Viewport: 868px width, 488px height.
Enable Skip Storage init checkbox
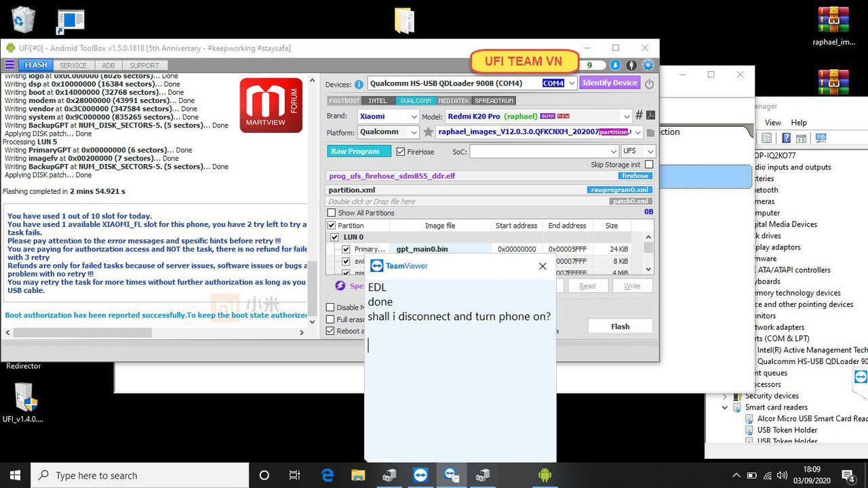point(649,165)
